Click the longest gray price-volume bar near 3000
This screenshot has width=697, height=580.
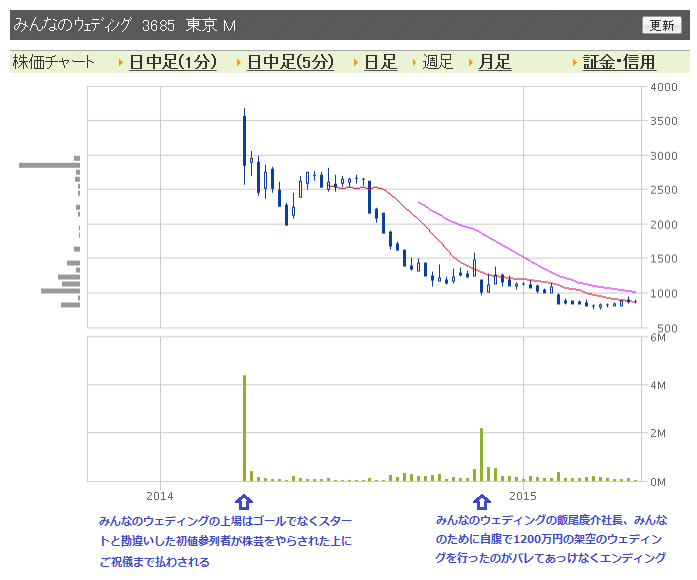pos(49,165)
